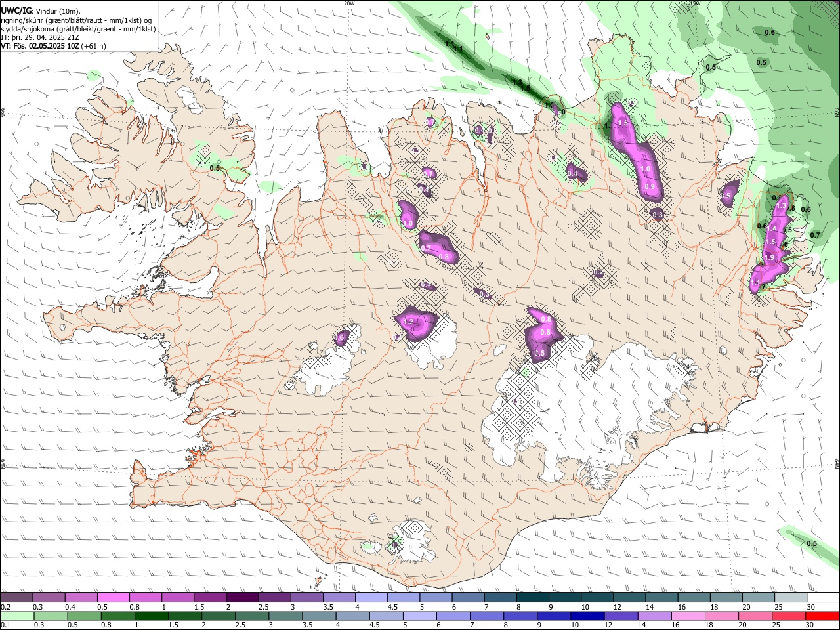Click the top-row legend swatch starting at 0.2

[16, 598]
